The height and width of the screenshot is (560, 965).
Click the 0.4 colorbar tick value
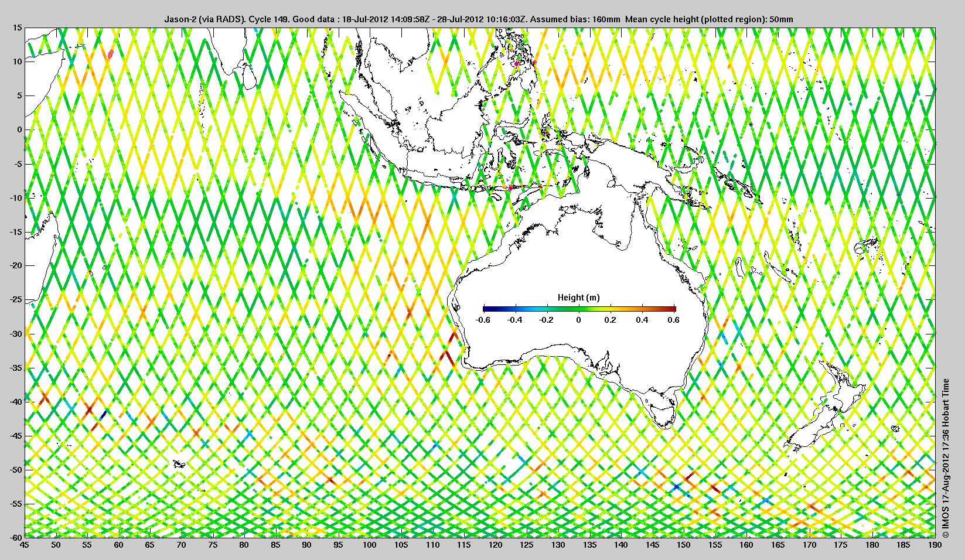pyautogui.click(x=642, y=320)
